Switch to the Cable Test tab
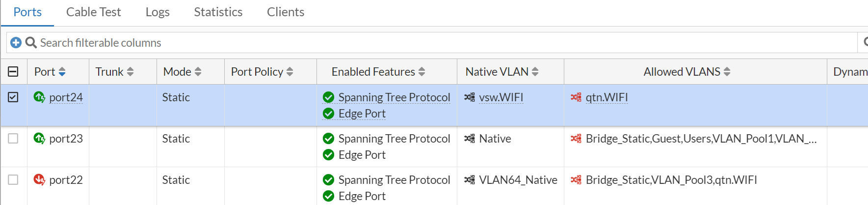Viewport: 868px width, 205px height. [x=93, y=12]
